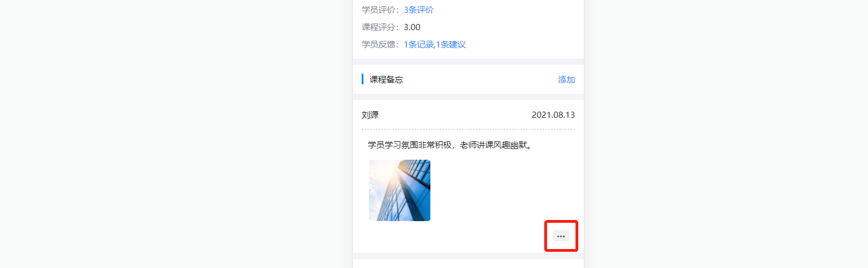This screenshot has width=868, height=268.
Task: Click the blank area right of the thumbnail
Action: tap(502, 190)
